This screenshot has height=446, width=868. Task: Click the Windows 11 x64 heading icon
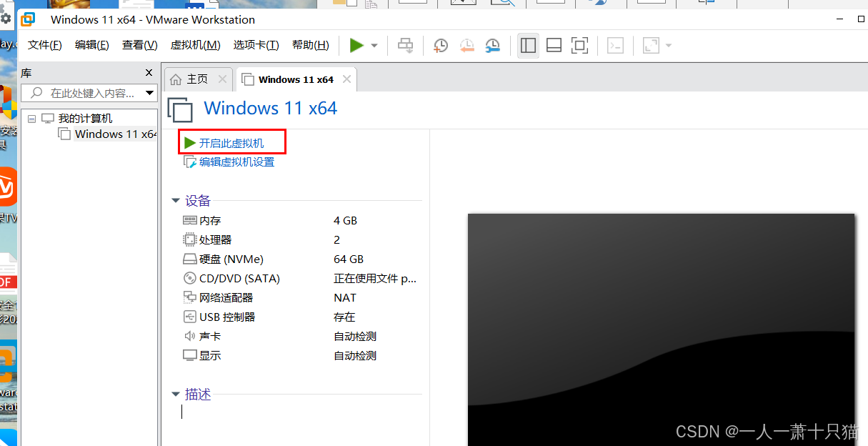[181, 111]
